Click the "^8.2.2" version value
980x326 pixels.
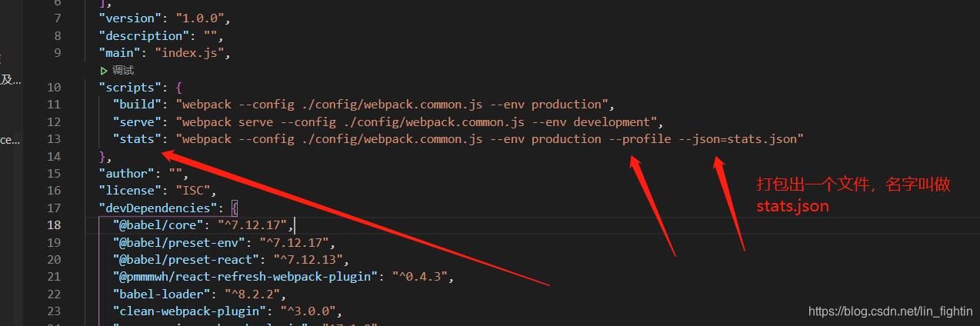click(x=252, y=294)
